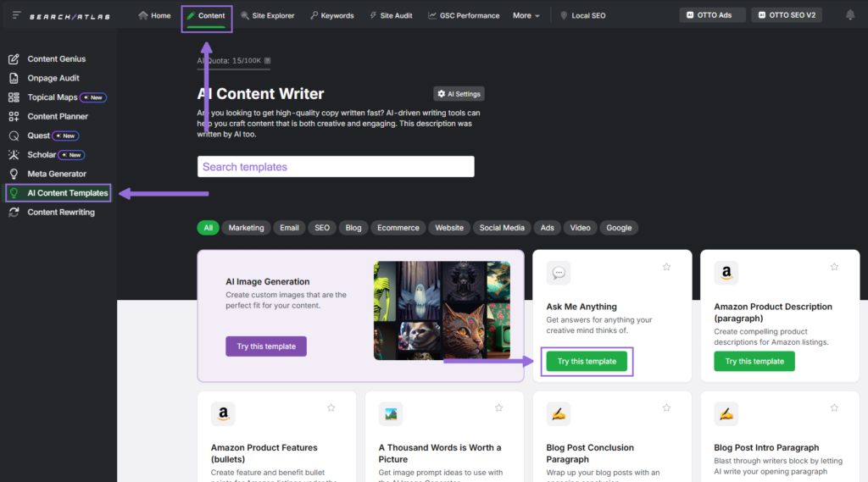Favorite the Blog Post Intro Paragraph template

[x=834, y=407]
